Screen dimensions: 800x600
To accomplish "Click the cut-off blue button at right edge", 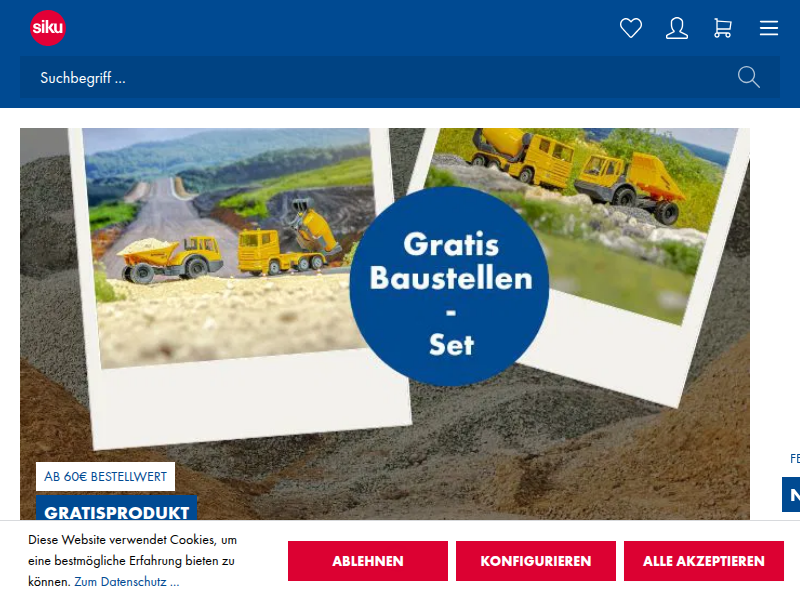I will click(791, 494).
